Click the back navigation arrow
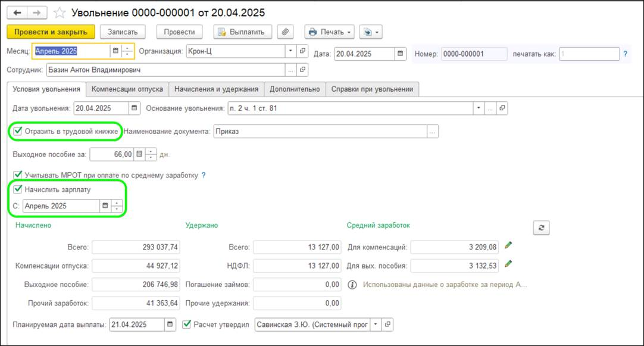This screenshot has width=644, height=346. click(18, 13)
